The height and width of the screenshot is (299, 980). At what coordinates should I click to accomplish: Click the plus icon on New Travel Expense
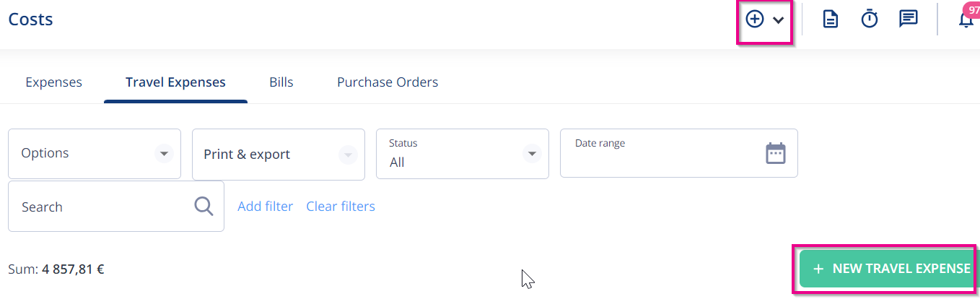tap(818, 269)
